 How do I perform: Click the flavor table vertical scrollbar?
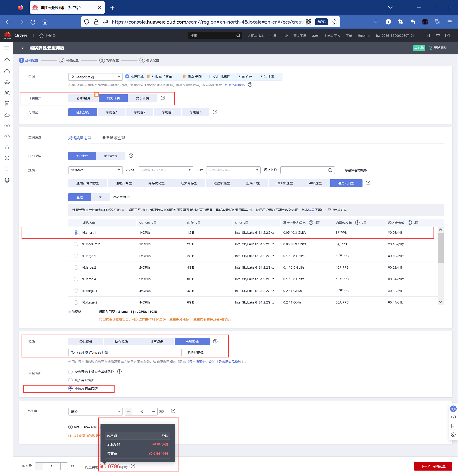point(441,248)
